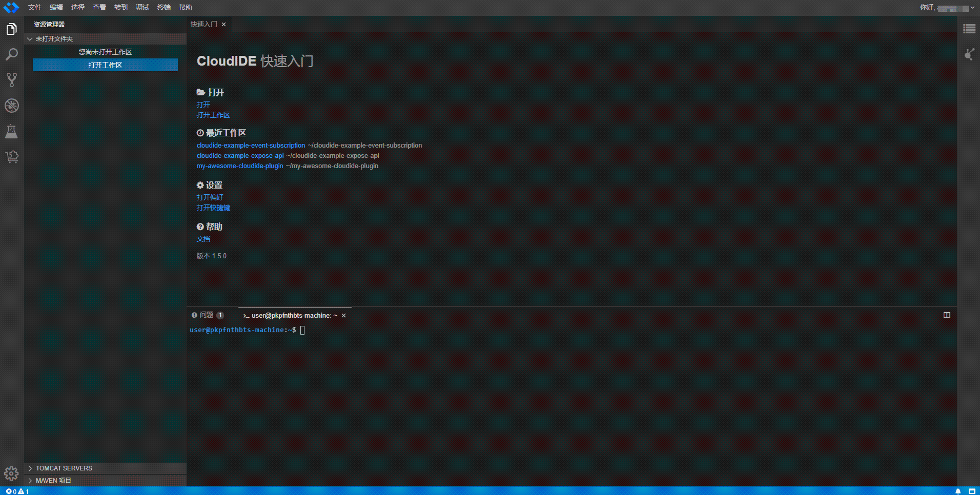Open the 编辑 menu

pos(56,8)
